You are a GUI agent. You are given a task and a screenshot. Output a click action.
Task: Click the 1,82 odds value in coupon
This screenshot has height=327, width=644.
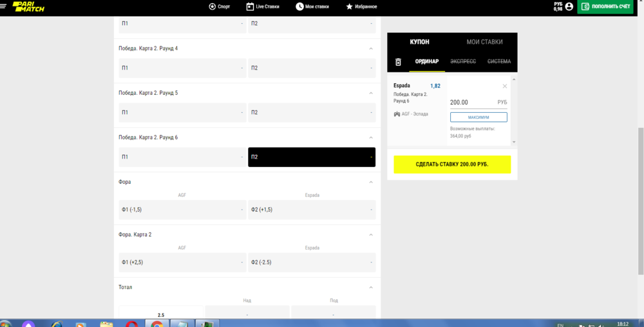pos(435,86)
